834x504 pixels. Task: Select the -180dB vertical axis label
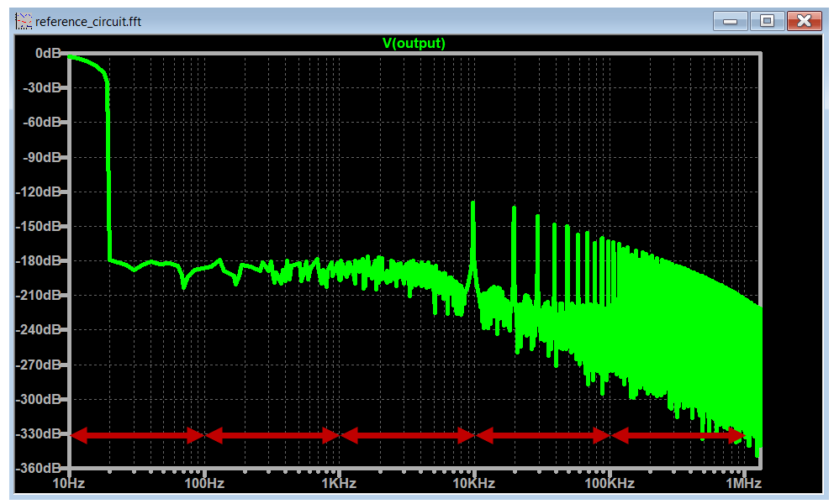pyautogui.click(x=40, y=260)
